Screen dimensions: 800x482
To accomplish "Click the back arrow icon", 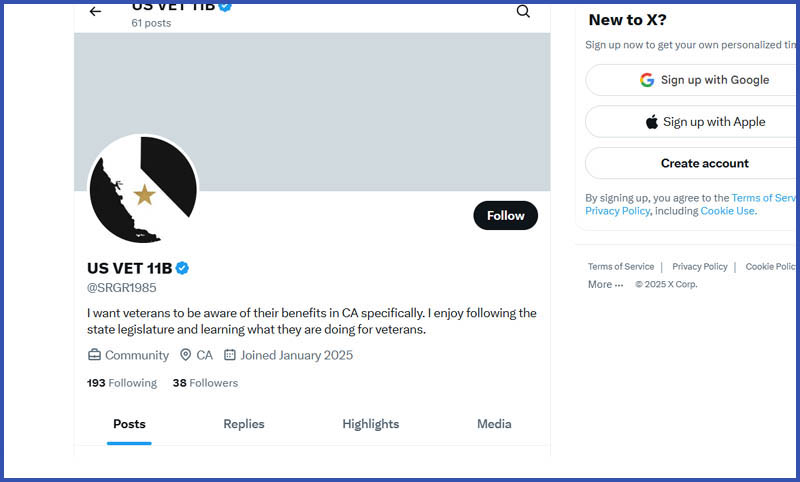I will (x=95, y=11).
